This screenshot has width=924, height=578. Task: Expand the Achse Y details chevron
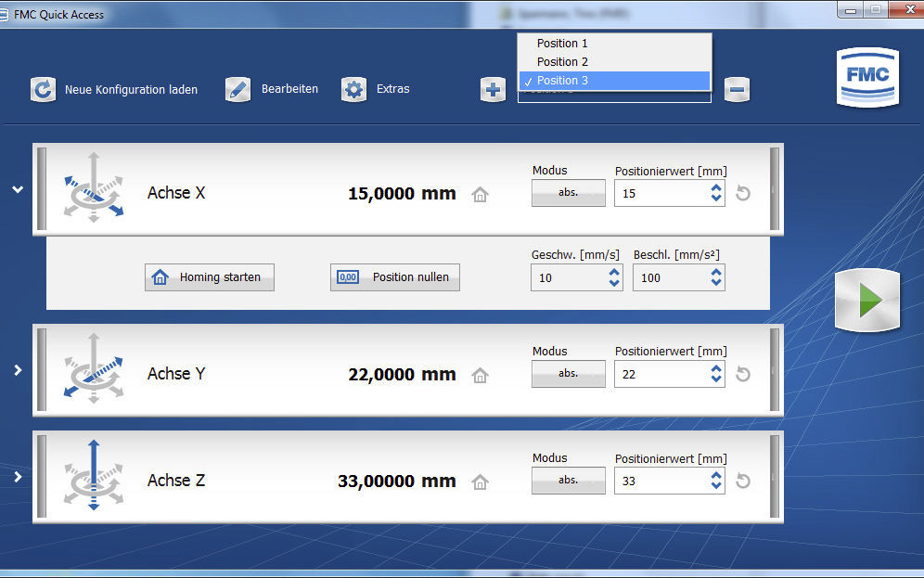(x=17, y=370)
